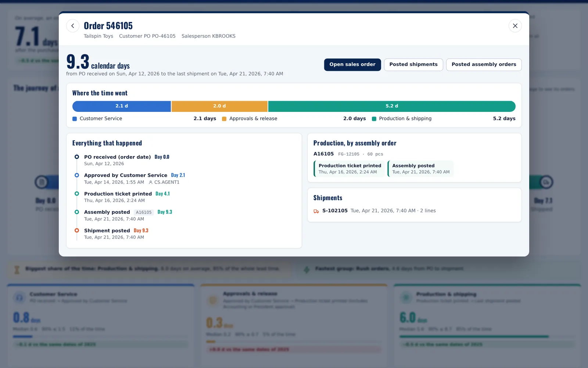Click assembly order A16105 in Production panel
588x368 pixels.
323,154
